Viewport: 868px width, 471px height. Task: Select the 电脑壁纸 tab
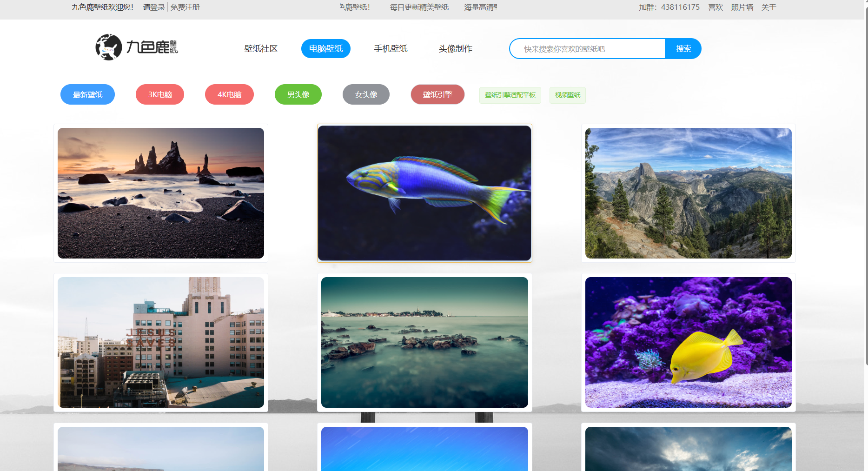tap(325, 49)
